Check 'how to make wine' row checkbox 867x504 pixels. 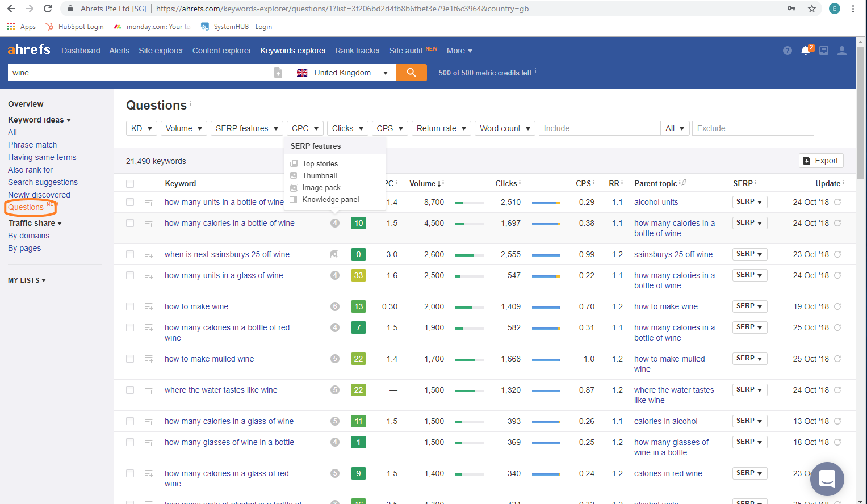pyautogui.click(x=130, y=306)
